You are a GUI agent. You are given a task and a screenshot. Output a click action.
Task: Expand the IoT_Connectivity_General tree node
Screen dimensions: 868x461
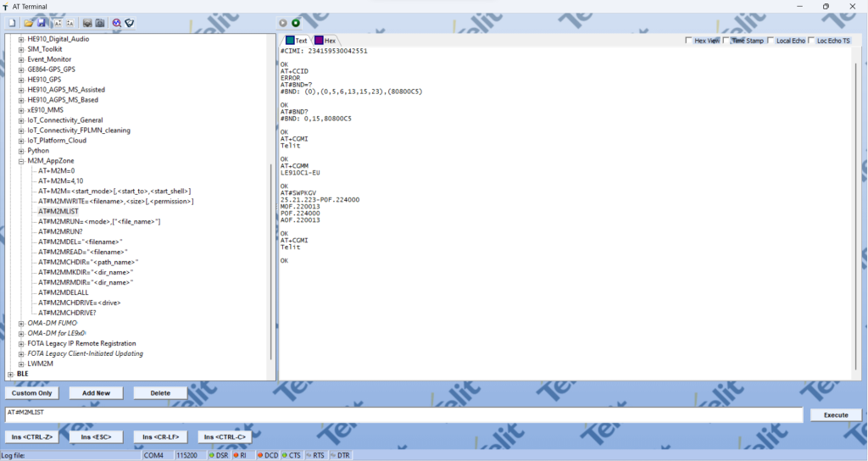(21, 120)
